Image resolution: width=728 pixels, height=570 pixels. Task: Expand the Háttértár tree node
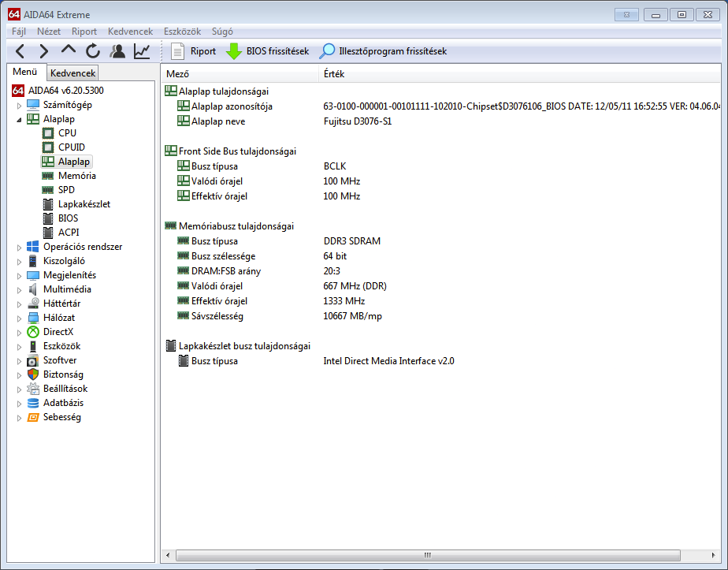[x=19, y=304]
